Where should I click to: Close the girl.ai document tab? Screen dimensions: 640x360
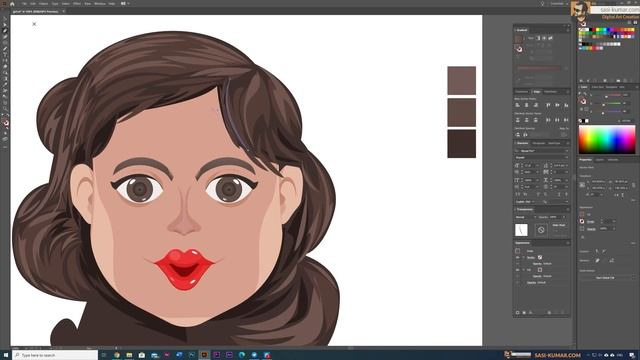(x=64, y=11)
